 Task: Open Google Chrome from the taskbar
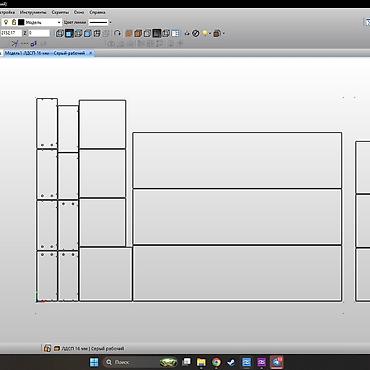click(x=216, y=362)
